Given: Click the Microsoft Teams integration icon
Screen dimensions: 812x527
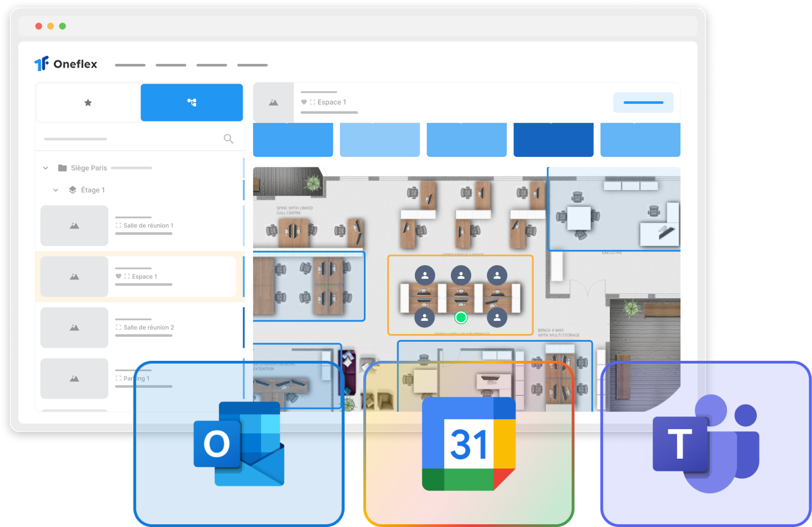Looking at the screenshot, I should 706,444.
